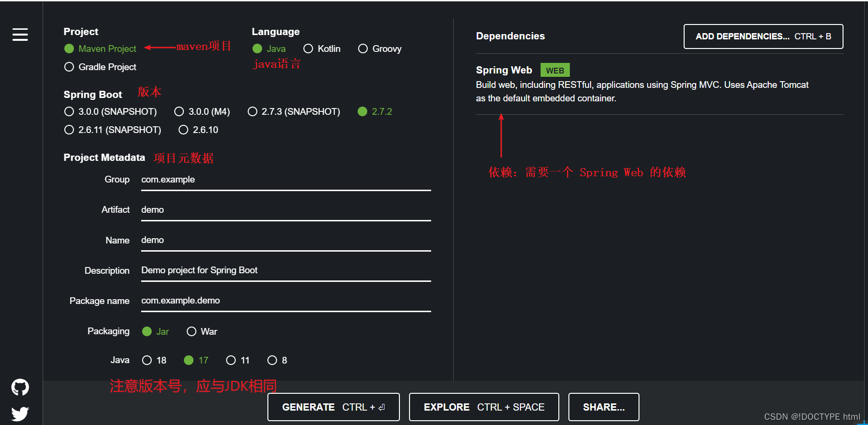Click the Packaging label
Viewport: 868px width, 425px height.
click(108, 331)
